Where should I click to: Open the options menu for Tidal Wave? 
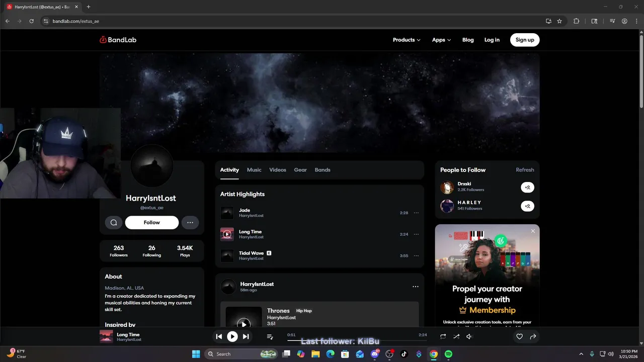coord(416,255)
